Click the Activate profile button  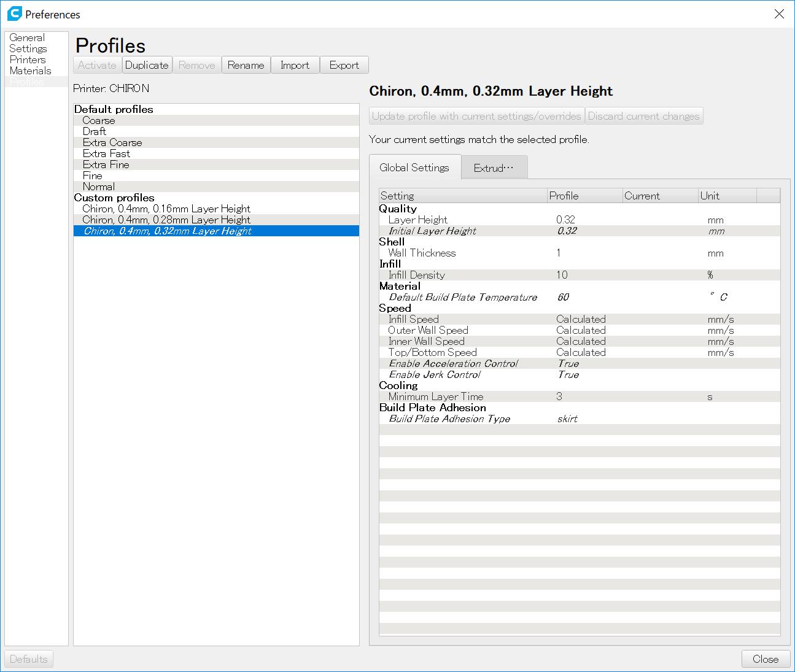97,65
